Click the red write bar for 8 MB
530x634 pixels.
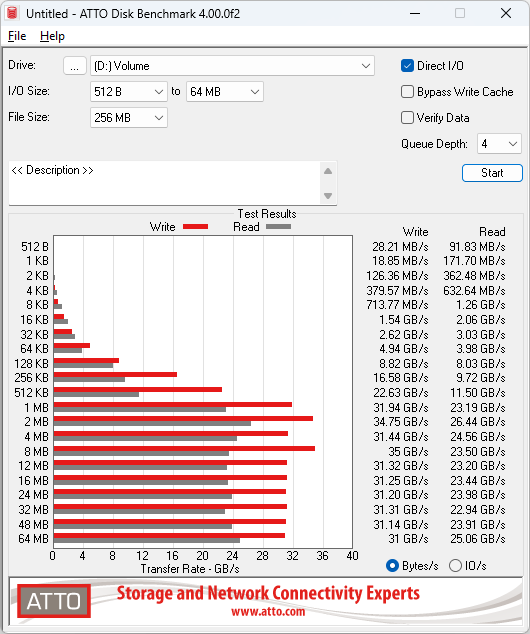(x=184, y=448)
